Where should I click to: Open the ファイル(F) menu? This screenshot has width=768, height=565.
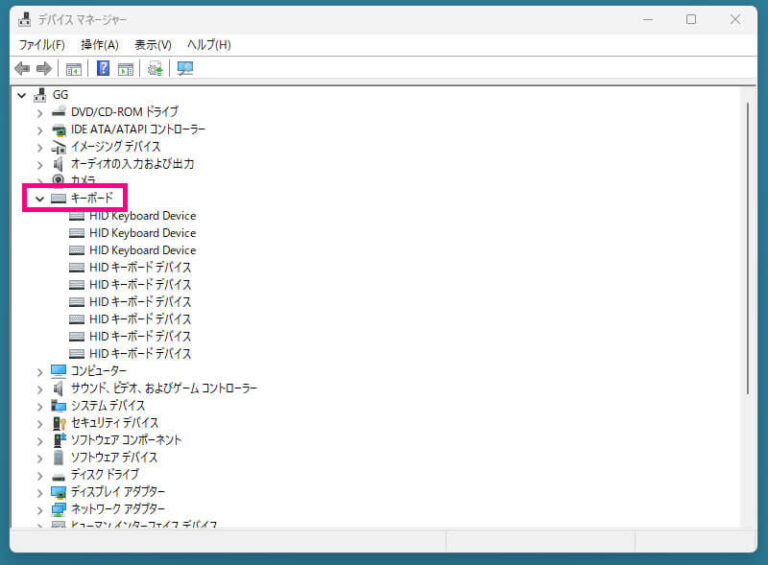(x=42, y=45)
